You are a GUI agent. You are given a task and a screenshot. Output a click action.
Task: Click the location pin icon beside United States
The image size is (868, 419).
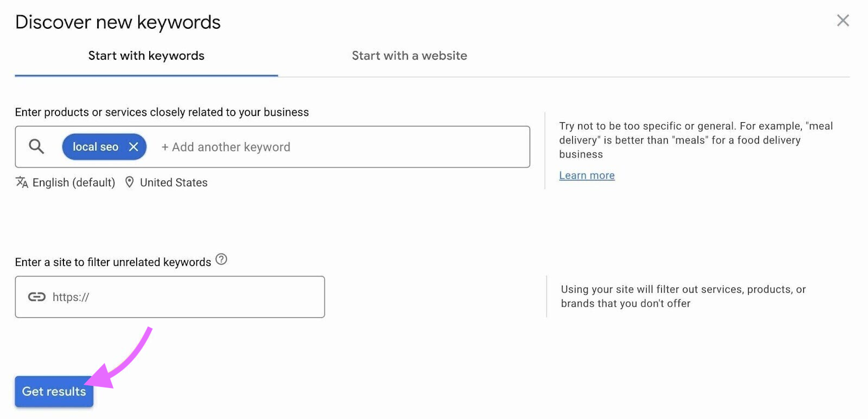[129, 182]
